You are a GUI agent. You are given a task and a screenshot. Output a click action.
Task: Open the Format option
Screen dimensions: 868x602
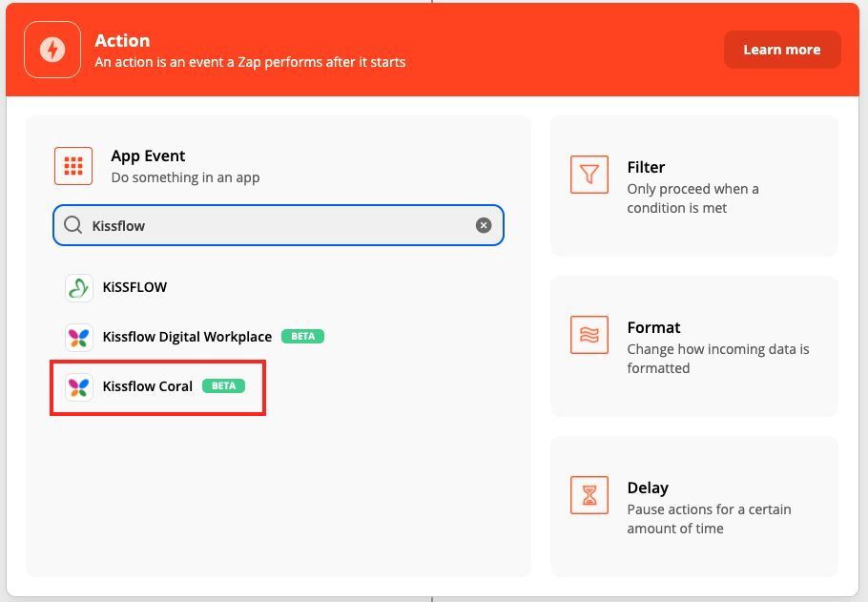pos(694,346)
